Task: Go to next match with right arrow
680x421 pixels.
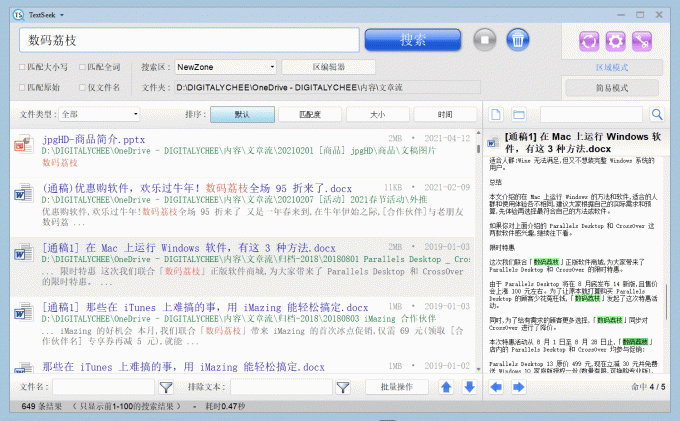Action: click(x=522, y=387)
